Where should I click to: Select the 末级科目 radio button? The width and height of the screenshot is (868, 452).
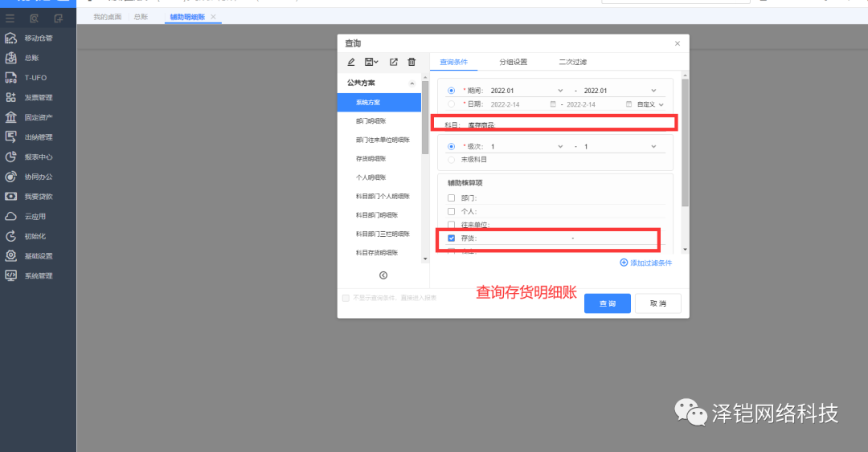click(x=451, y=160)
